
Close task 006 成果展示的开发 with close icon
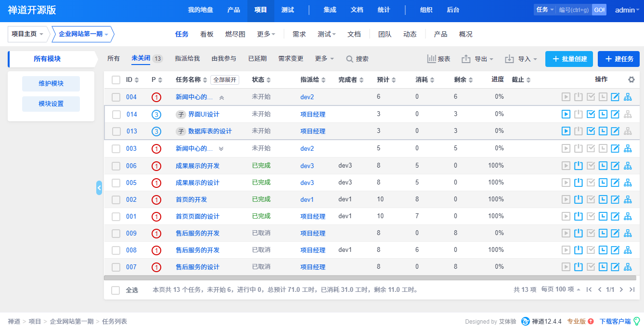coord(579,166)
